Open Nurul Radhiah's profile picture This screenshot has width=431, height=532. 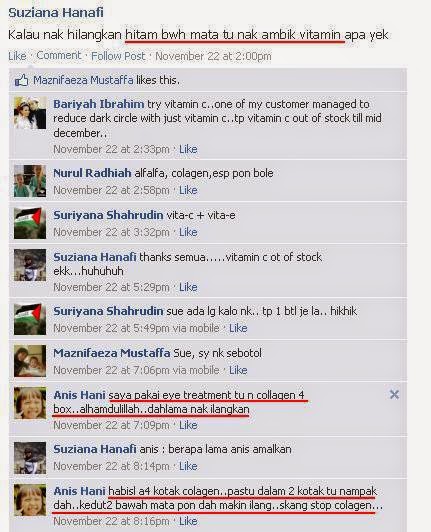point(30,181)
